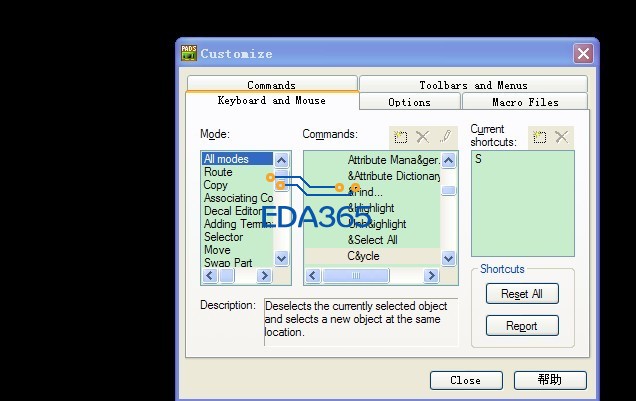Switch to the Commands tab
Screen dimensions: 636x401
pos(272,84)
